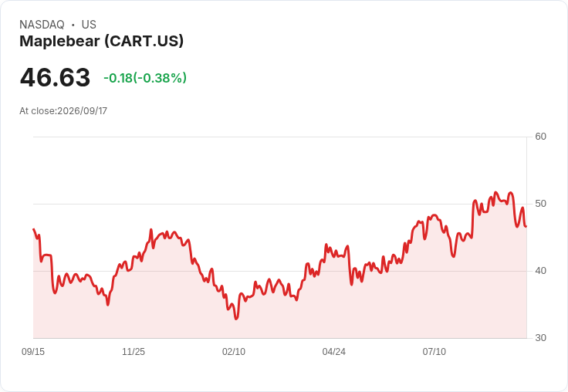Click the 11/25 date axis label
The image size is (568, 392).
click(134, 351)
